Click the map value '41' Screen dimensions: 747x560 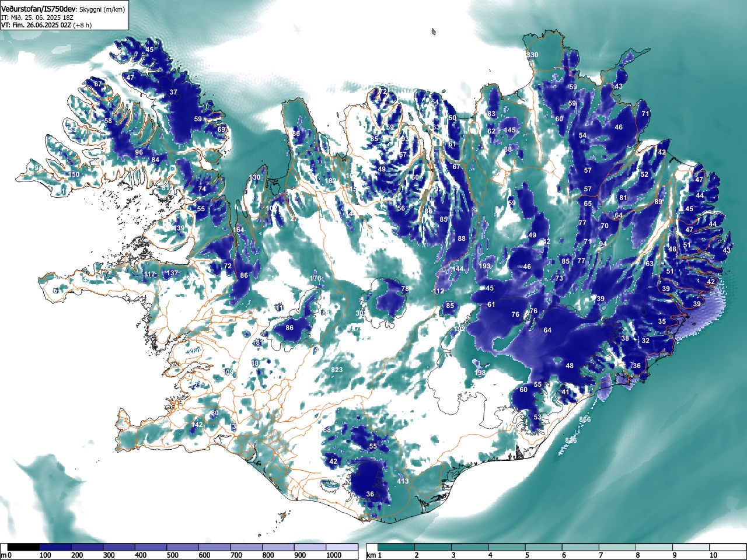(x=565, y=392)
